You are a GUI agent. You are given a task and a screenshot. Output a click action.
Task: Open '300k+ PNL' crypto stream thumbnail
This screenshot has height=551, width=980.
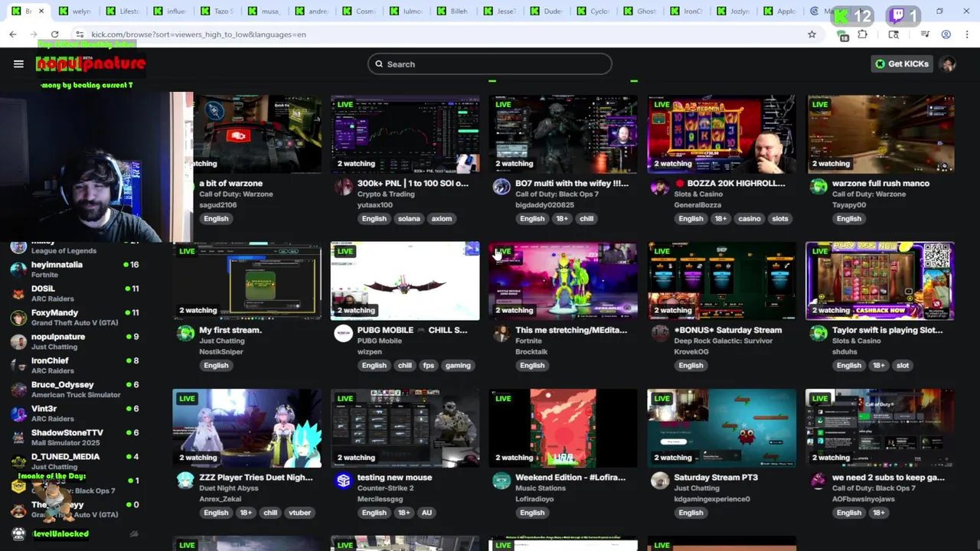405,134
